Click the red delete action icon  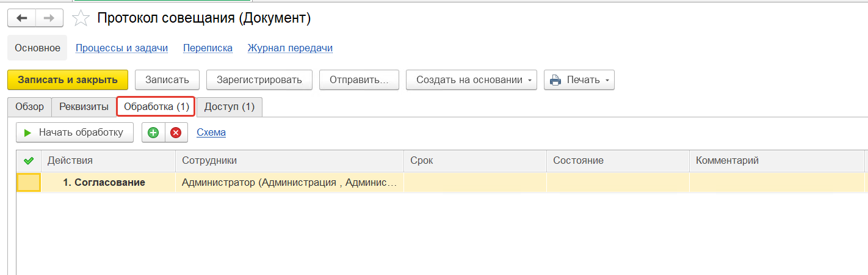click(x=176, y=133)
